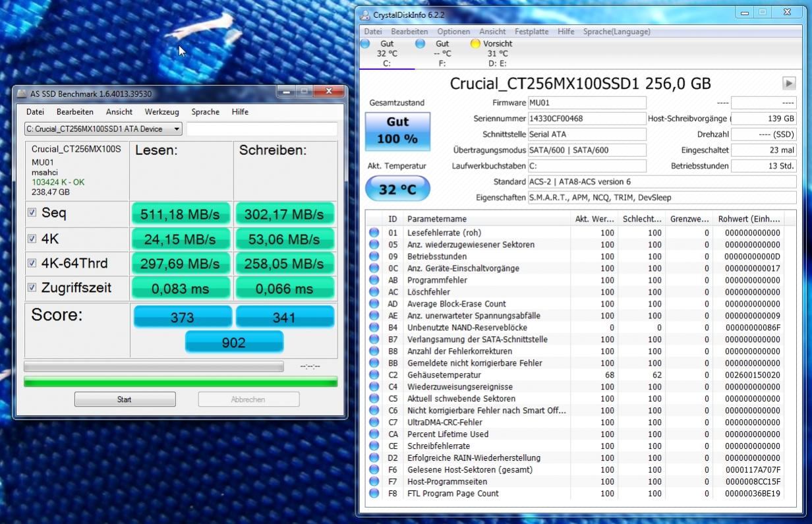The image size is (812, 524).
Task: Click status orb for Anzahl der Fehlerkorrekturen
Action: [x=374, y=351]
